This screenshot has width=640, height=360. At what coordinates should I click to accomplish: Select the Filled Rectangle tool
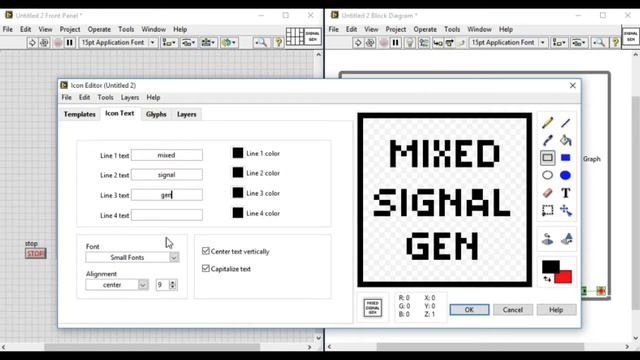click(565, 158)
